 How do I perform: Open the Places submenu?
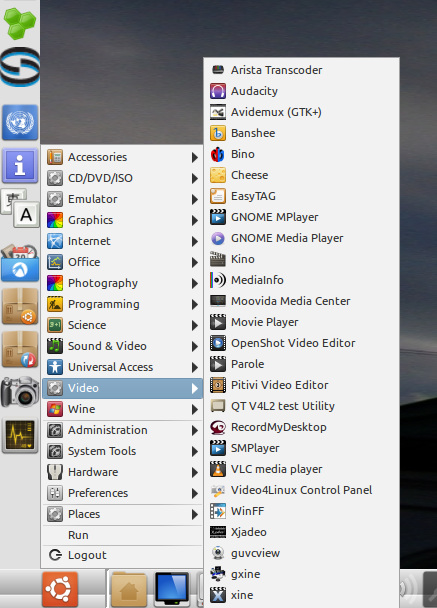coord(123,514)
